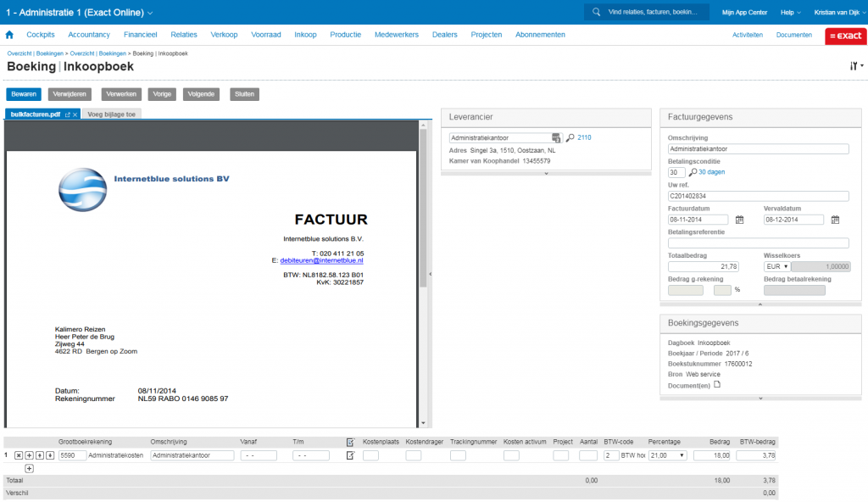
Task: Edit note icon in line 1
Action: pyautogui.click(x=350, y=455)
